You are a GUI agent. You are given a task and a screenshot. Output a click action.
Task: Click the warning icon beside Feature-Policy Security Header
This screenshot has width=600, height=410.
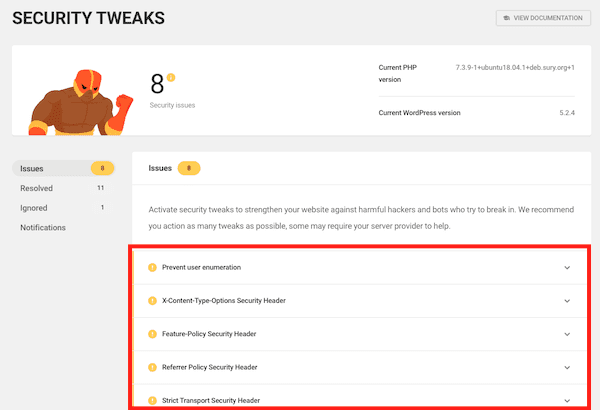point(152,334)
